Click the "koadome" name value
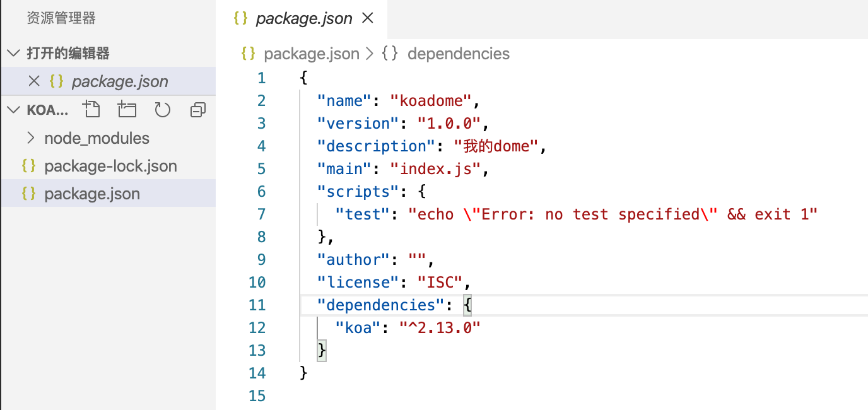868x410 pixels. (431, 101)
